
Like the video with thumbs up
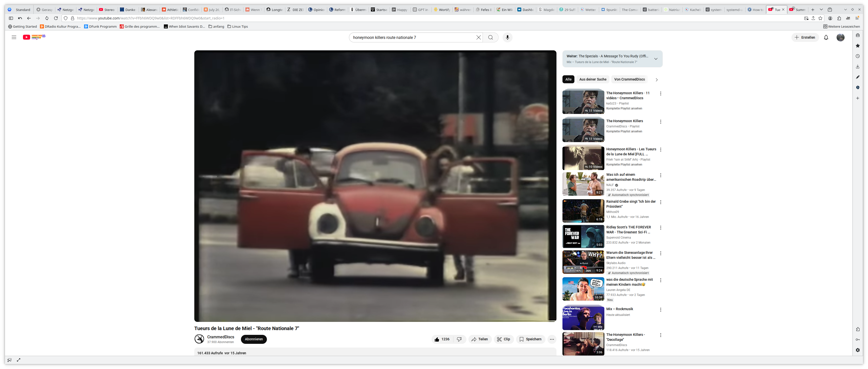[x=442, y=339]
